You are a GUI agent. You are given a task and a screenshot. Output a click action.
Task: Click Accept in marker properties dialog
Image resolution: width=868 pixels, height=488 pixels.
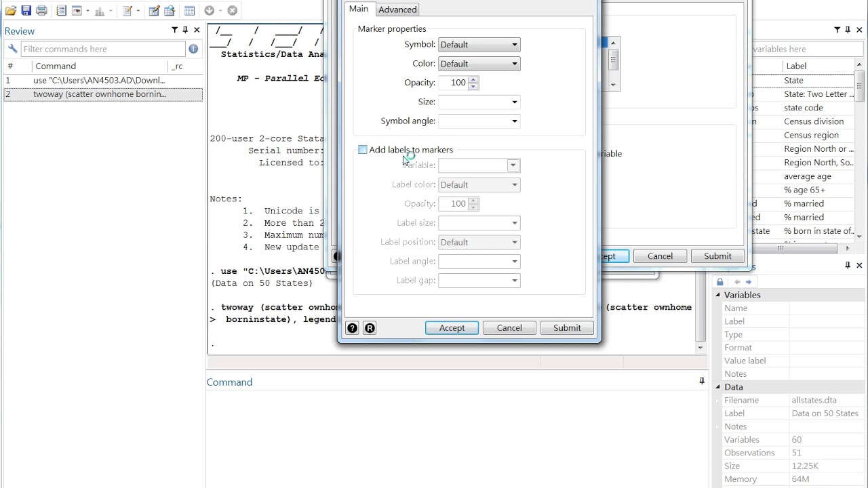(452, 328)
